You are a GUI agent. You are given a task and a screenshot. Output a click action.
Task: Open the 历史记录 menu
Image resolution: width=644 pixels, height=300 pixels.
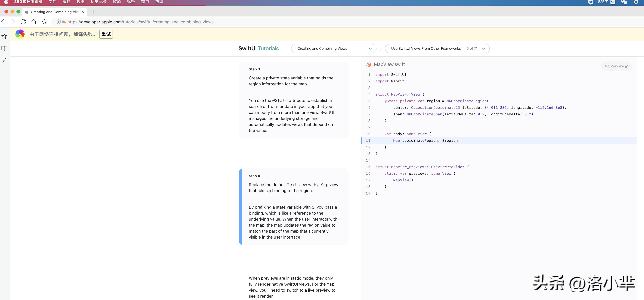tap(99, 2)
